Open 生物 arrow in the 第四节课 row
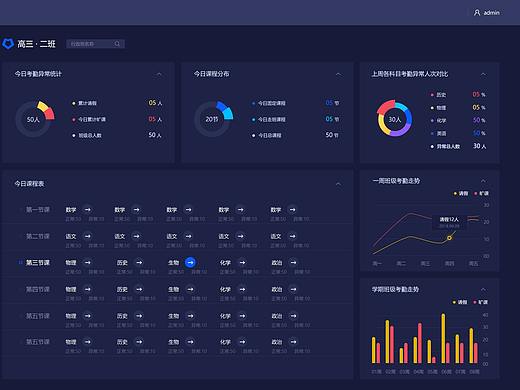 click(x=190, y=289)
